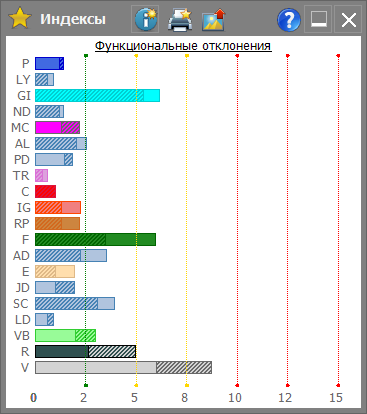This screenshot has height=414, width=367.
Task: Click the axis value 0
Action: click(33, 397)
